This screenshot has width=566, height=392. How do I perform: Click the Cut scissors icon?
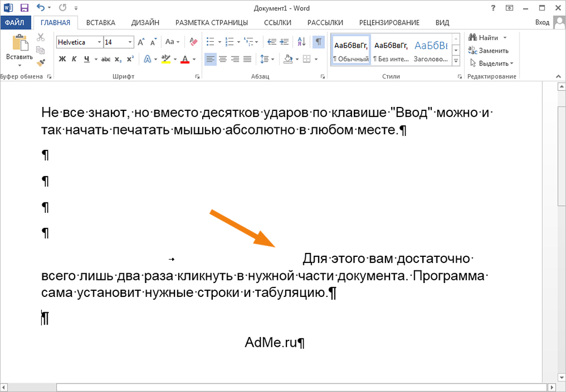tap(40, 37)
